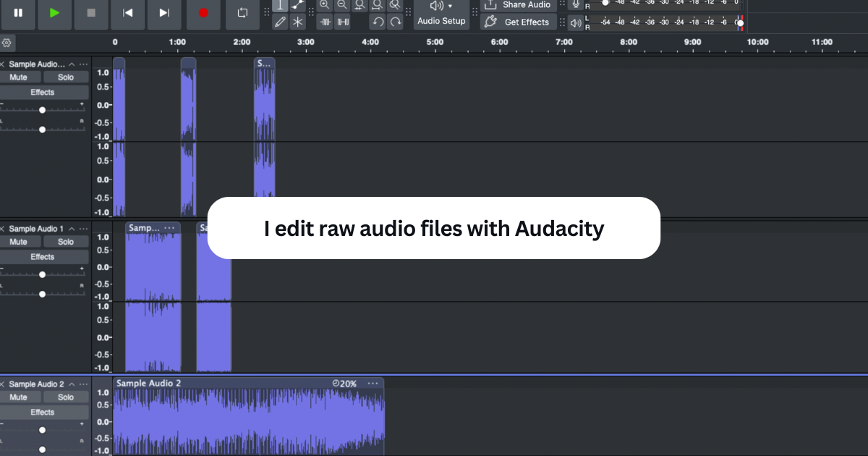Click the playback level slider knob
The width and height of the screenshot is (868, 456).
click(x=740, y=23)
